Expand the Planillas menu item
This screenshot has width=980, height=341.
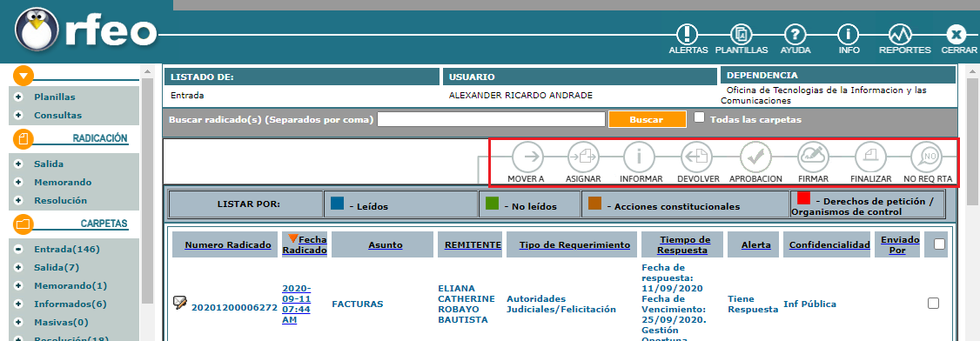click(54, 97)
